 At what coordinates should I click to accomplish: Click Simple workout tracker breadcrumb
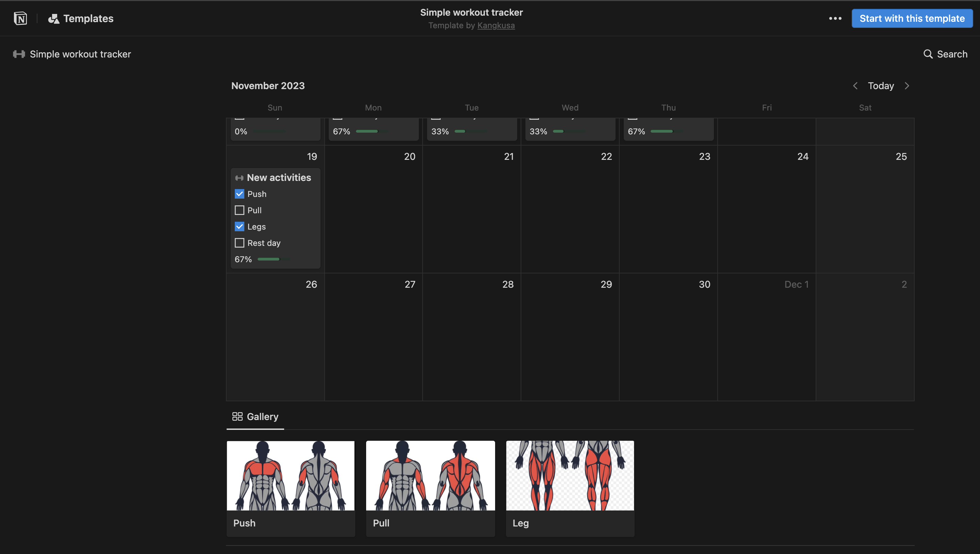[x=72, y=54]
